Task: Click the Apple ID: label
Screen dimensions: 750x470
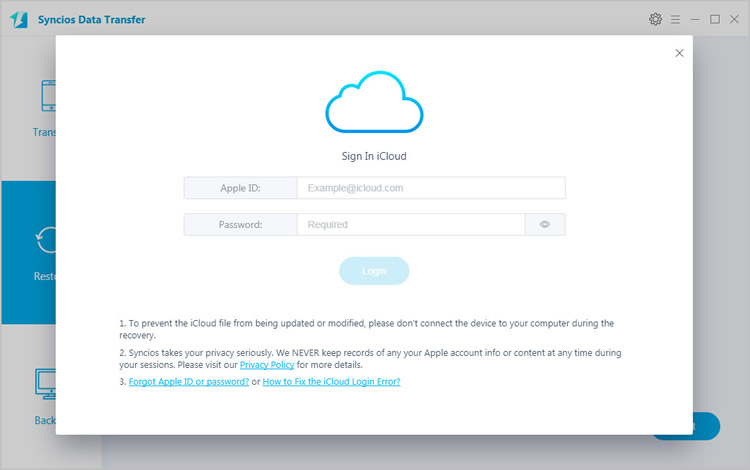Action: (x=240, y=188)
